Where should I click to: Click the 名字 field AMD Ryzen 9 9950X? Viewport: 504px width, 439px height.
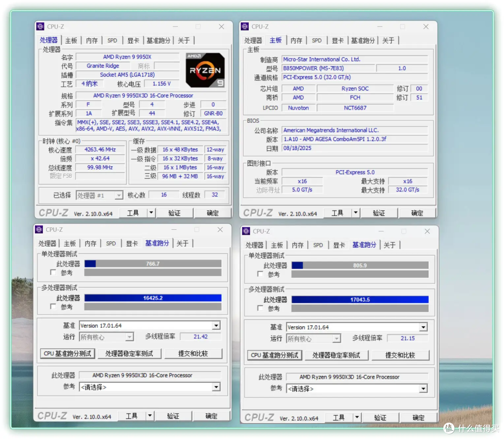pyautogui.click(x=127, y=57)
